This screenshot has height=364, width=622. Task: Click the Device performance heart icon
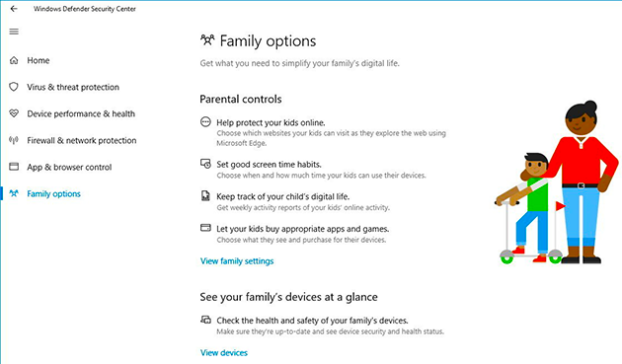pos(14,113)
